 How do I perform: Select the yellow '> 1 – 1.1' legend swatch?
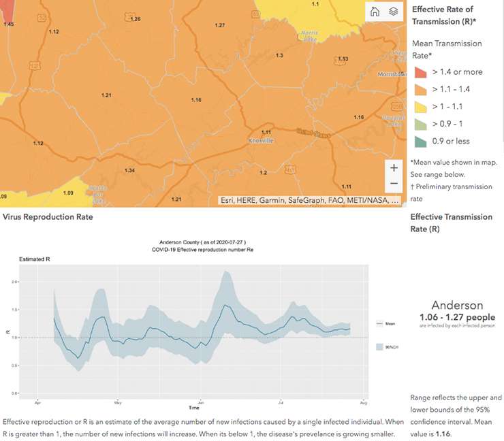point(420,107)
